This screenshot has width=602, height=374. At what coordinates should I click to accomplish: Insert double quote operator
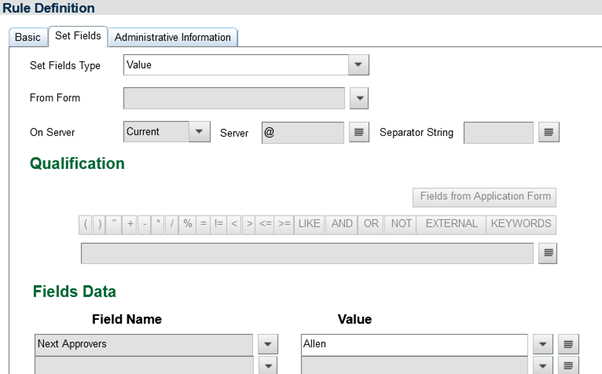click(x=114, y=225)
